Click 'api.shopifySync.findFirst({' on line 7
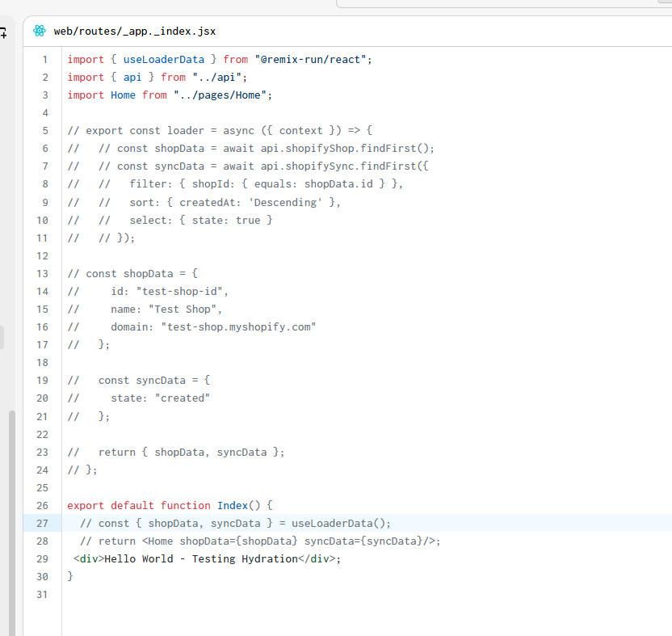 point(345,166)
